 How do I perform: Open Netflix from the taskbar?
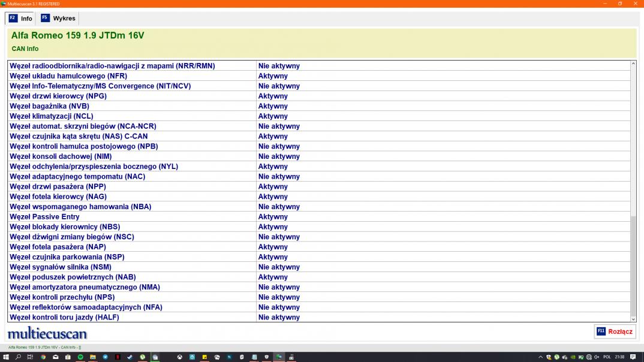[118, 357]
